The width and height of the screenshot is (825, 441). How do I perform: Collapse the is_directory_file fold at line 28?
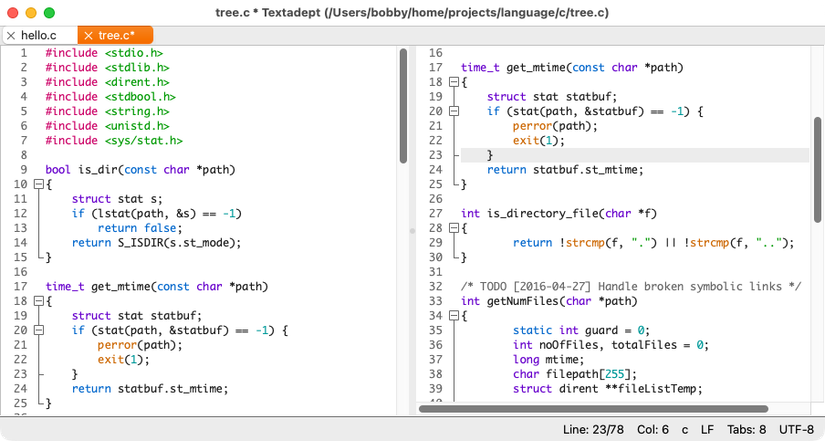coord(454,228)
